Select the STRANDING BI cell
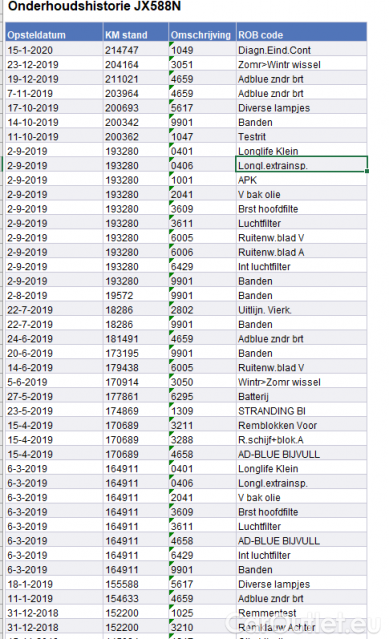Image resolution: width=389 pixels, height=639 pixels. 301,411
